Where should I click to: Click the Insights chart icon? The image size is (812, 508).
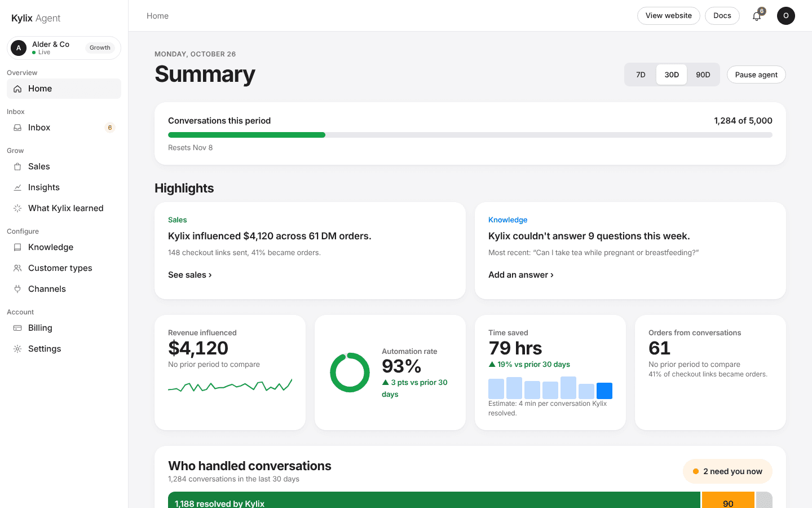coord(17,187)
